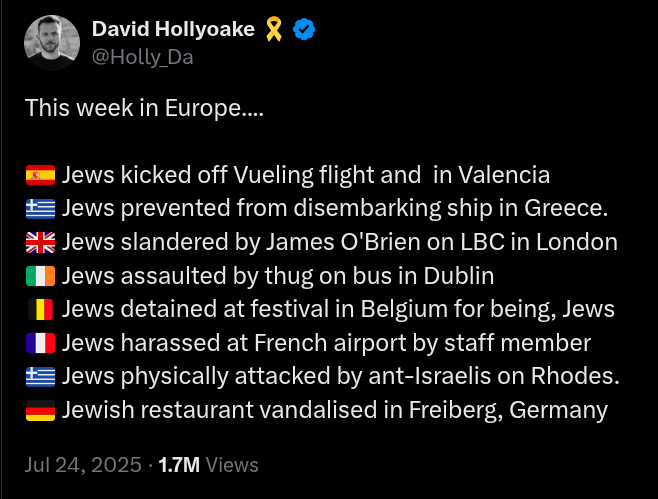Click the Greece flag beside Rhodes line
This screenshot has height=499, width=658.
tap(40, 377)
